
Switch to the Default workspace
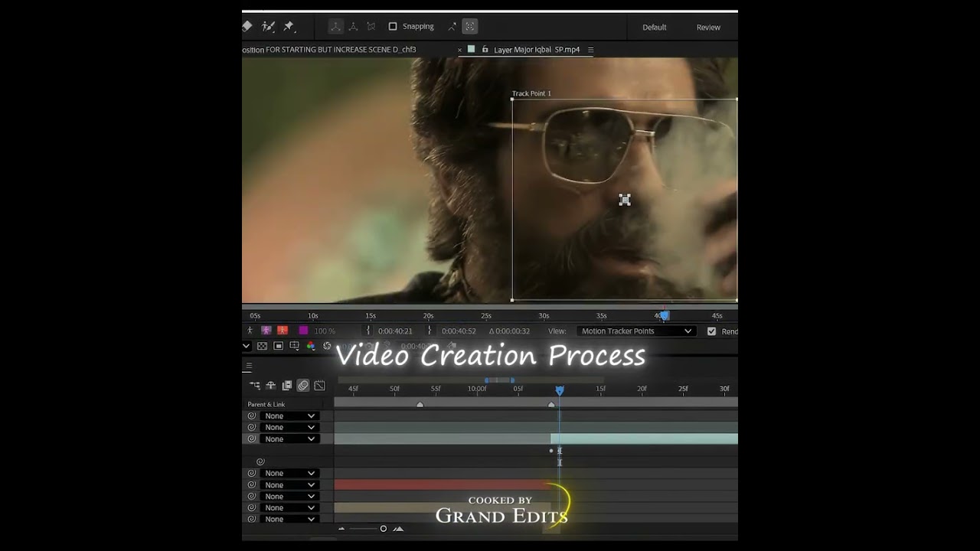point(654,28)
